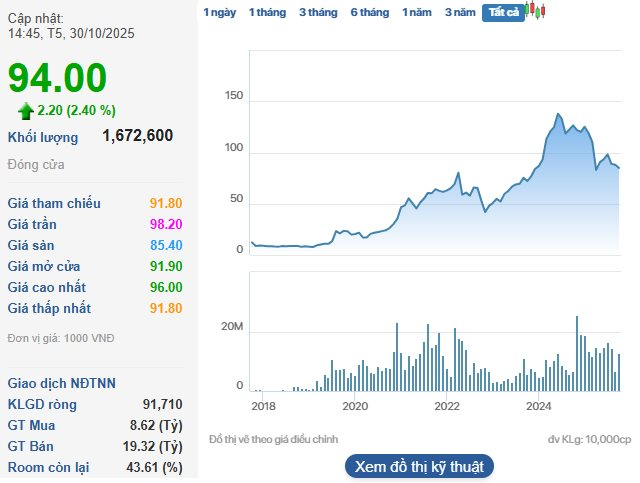Click the green price-up arrow icon
The height and width of the screenshot is (483, 640).
pyautogui.click(x=26, y=110)
